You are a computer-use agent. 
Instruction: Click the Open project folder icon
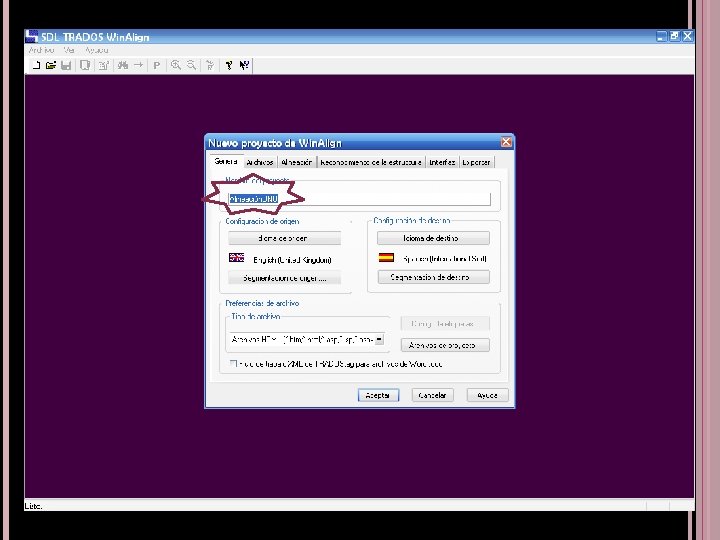tap(51, 65)
